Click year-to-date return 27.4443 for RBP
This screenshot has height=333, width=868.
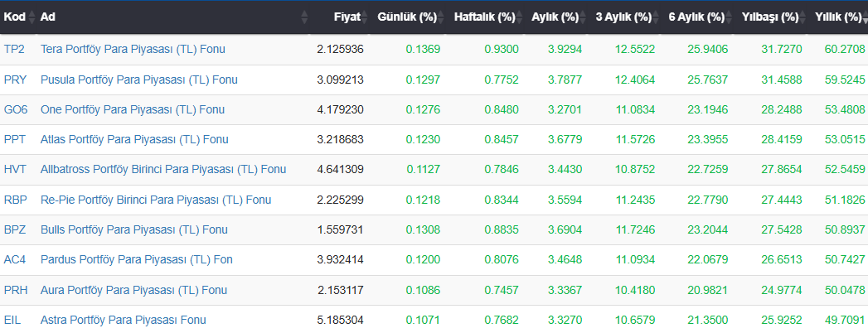pyautogui.click(x=782, y=200)
